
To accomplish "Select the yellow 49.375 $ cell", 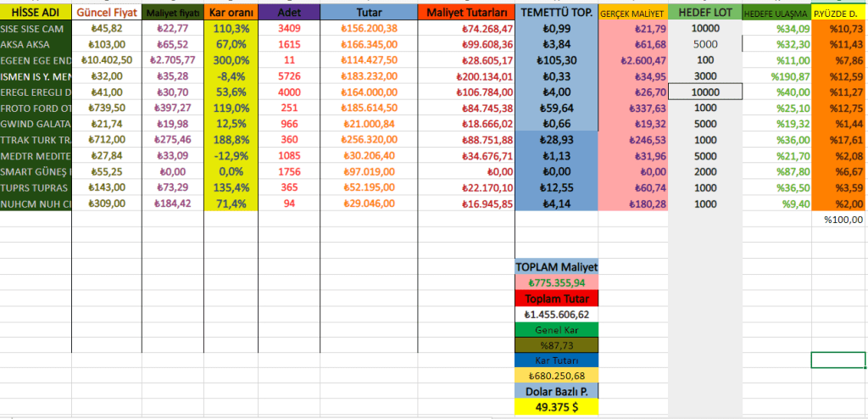I will pos(556,407).
